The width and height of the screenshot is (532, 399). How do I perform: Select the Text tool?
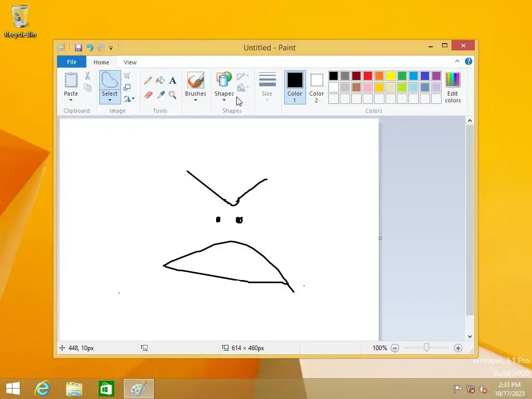[172, 81]
